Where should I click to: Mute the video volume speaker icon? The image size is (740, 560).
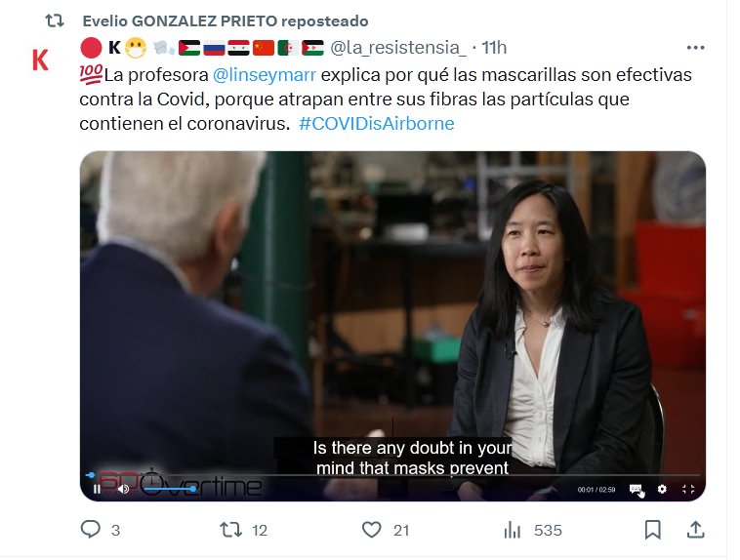pos(123,489)
